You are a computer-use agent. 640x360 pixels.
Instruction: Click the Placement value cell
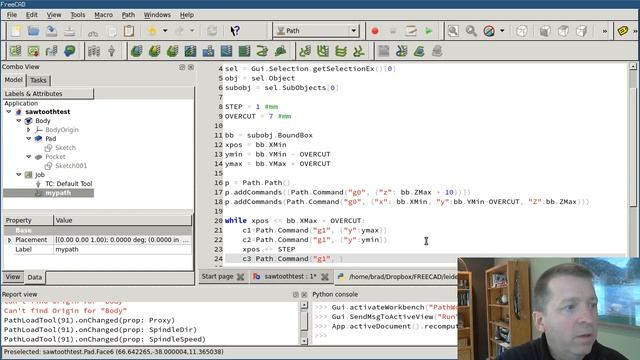point(122,240)
